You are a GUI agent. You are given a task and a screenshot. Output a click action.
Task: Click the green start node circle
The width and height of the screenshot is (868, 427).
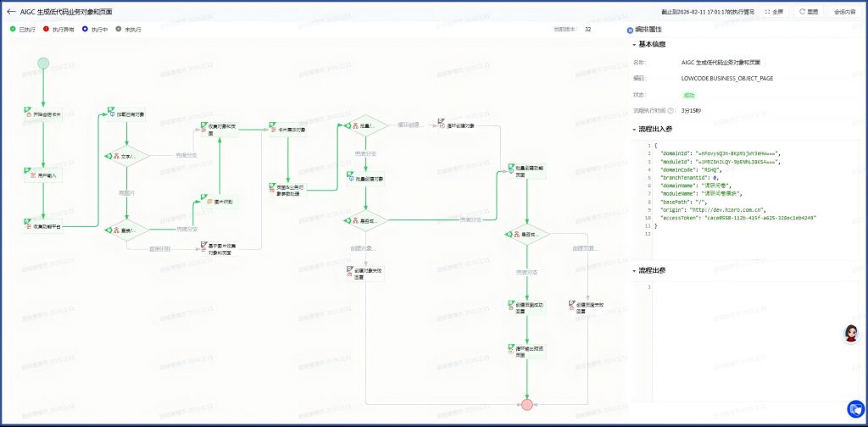(x=43, y=63)
